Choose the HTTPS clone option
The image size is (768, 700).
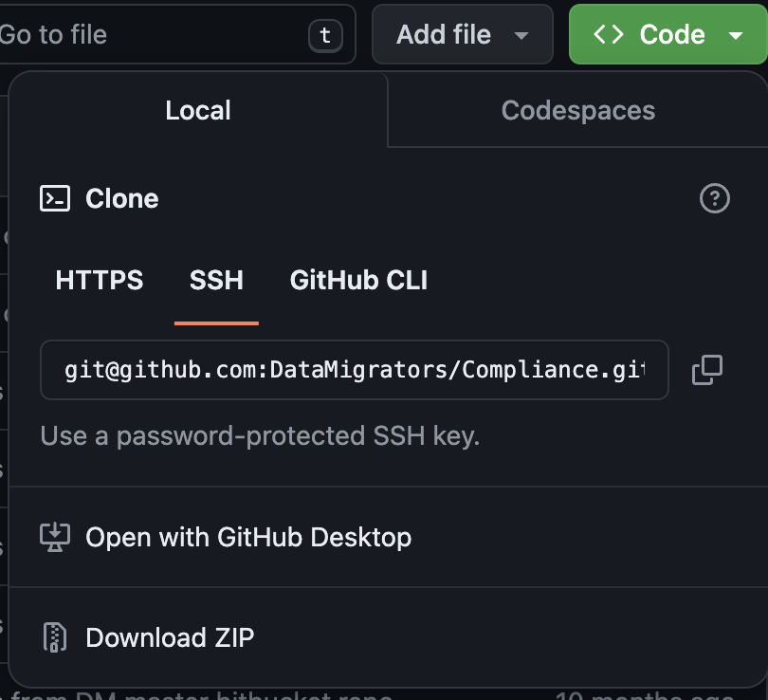coord(100,281)
